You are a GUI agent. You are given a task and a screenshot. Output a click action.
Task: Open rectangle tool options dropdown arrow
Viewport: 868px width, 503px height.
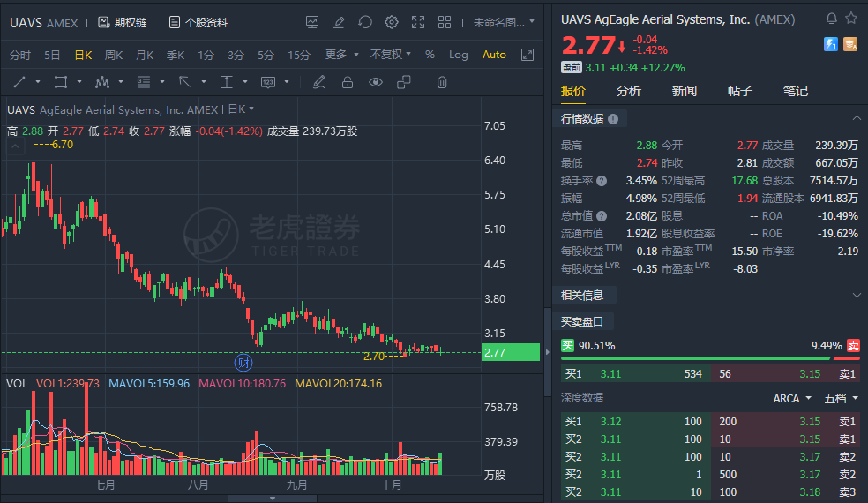(79, 82)
